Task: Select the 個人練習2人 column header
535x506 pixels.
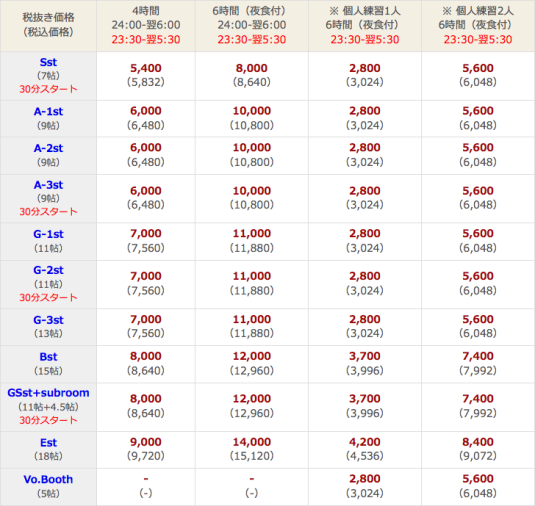Action: click(x=478, y=26)
